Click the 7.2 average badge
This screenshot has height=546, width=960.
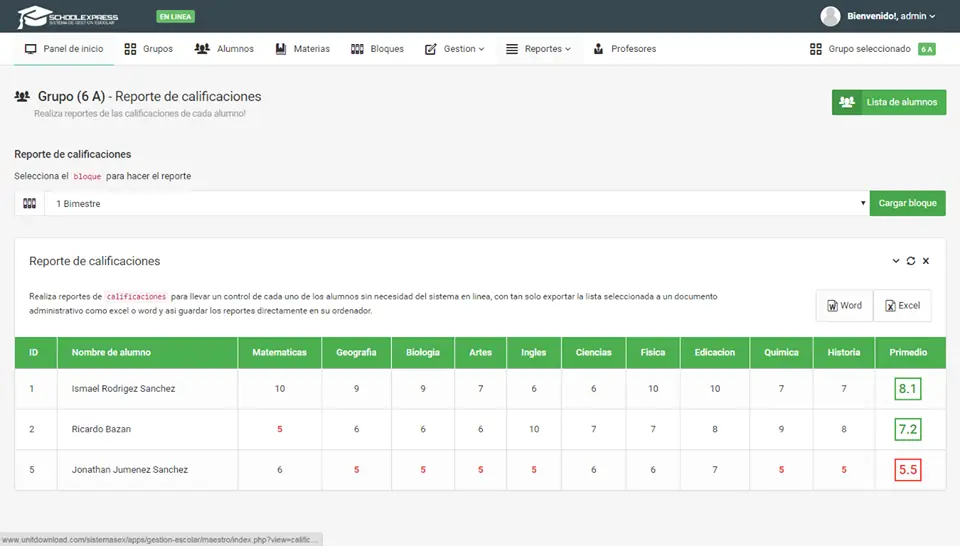[x=907, y=429]
